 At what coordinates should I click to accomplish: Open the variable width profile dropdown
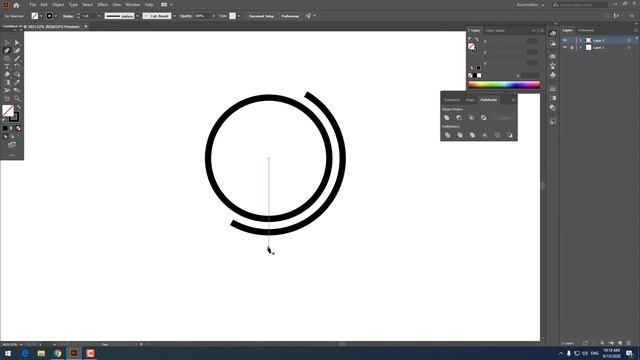tap(138, 16)
